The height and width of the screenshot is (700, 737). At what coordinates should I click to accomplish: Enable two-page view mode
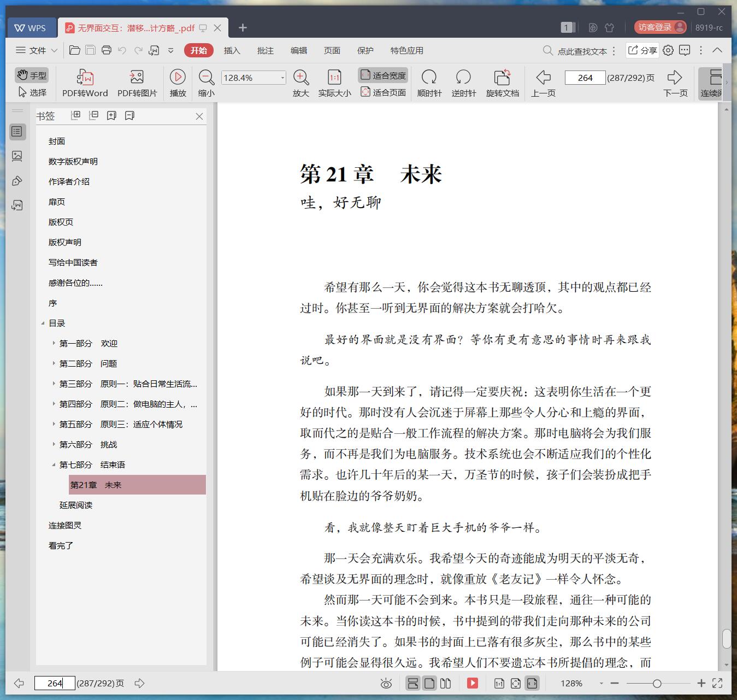tap(446, 683)
